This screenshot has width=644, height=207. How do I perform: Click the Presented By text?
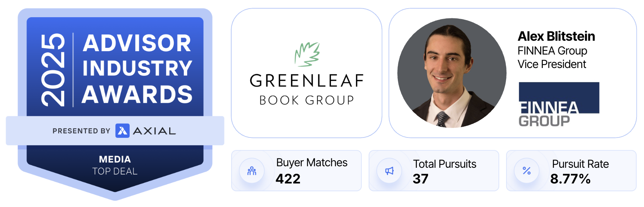click(81, 131)
